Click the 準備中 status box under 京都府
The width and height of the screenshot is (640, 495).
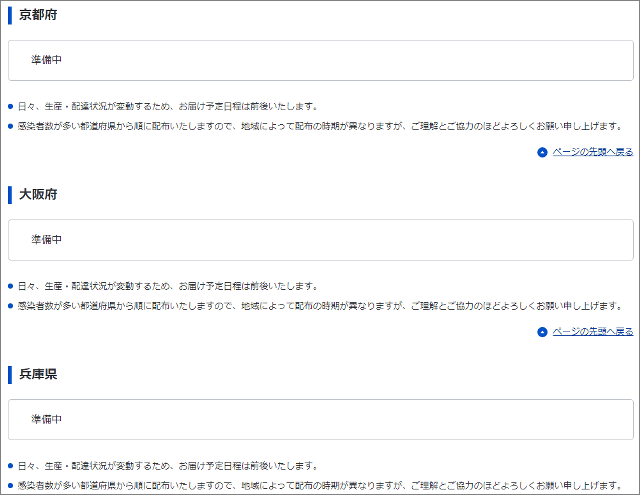[x=321, y=60]
